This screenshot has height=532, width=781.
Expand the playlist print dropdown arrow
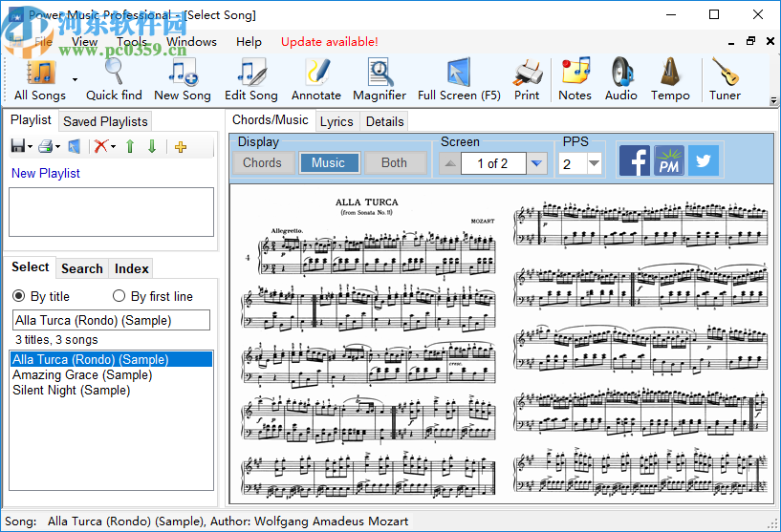point(57,147)
